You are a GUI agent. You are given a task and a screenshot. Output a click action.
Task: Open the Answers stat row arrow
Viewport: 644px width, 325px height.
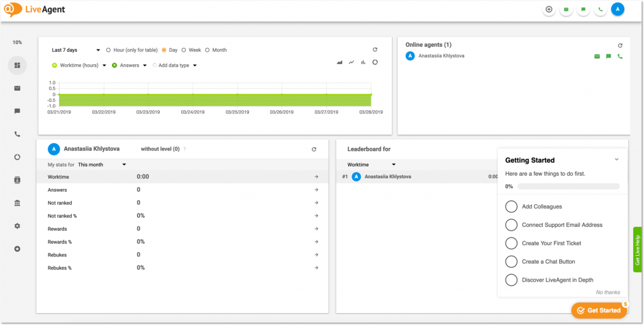316,190
